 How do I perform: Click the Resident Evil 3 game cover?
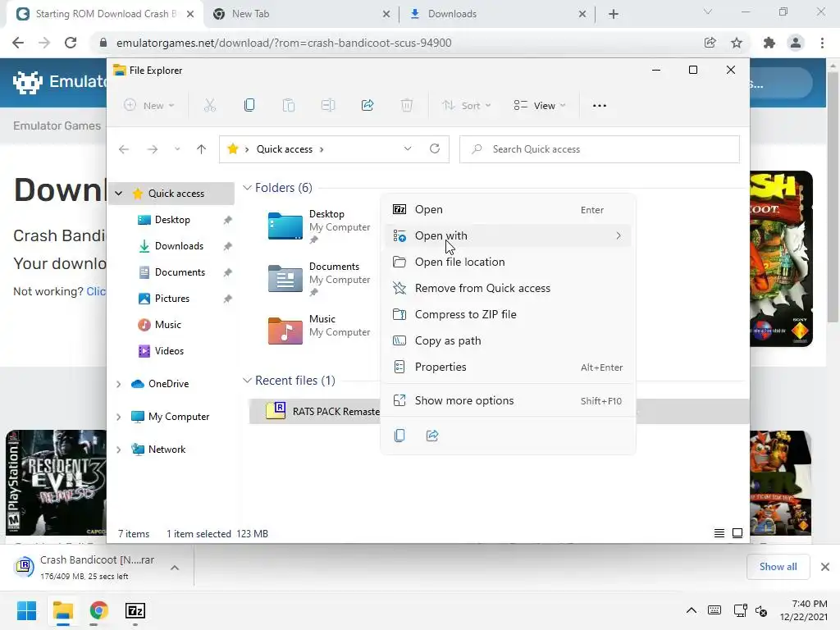tap(56, 482)
